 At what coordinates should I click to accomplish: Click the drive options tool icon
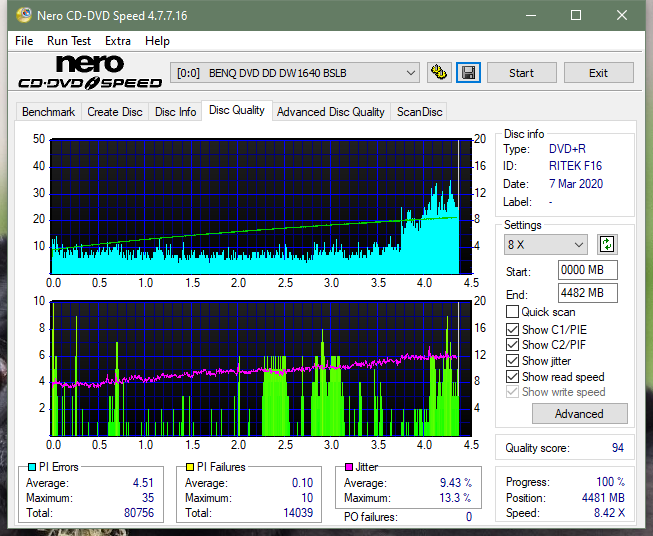click(x=439, y=73)
